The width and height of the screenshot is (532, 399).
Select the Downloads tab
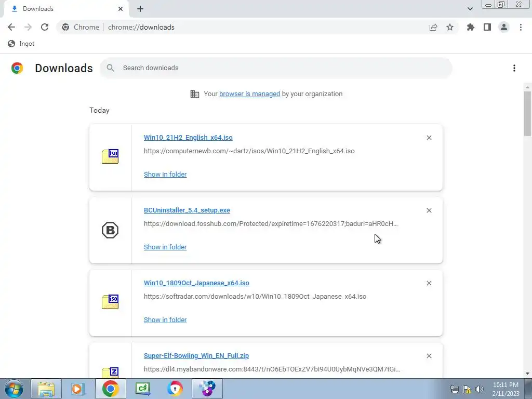[64, 9]
